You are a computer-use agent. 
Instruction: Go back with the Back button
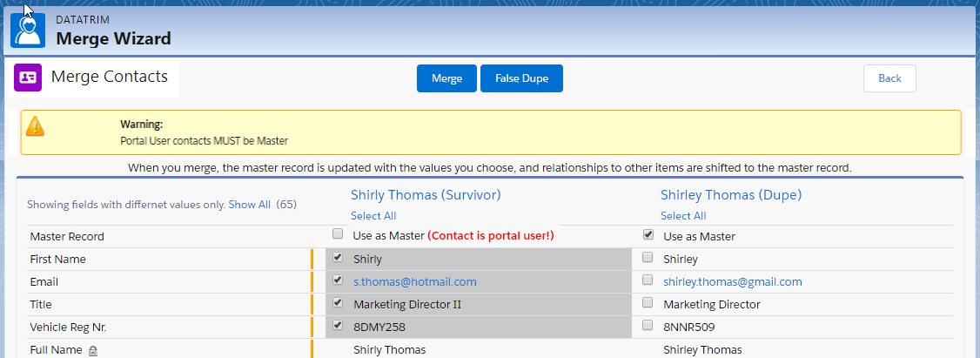890,78
